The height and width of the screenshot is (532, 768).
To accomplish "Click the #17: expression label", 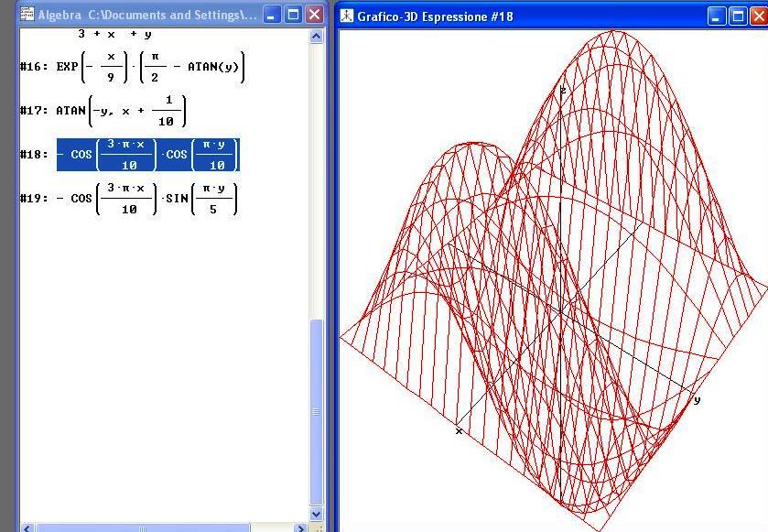I will [34, 110].
